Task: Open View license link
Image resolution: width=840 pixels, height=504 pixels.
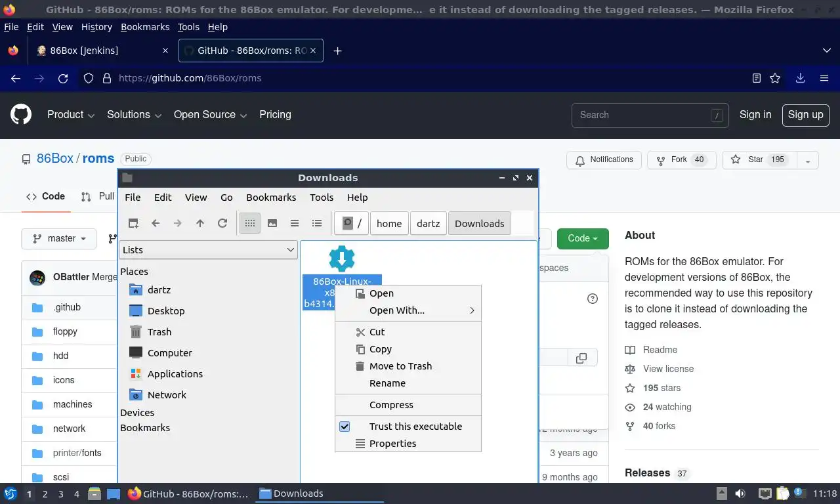Action: pyautogui.click(x=668, y=369)
